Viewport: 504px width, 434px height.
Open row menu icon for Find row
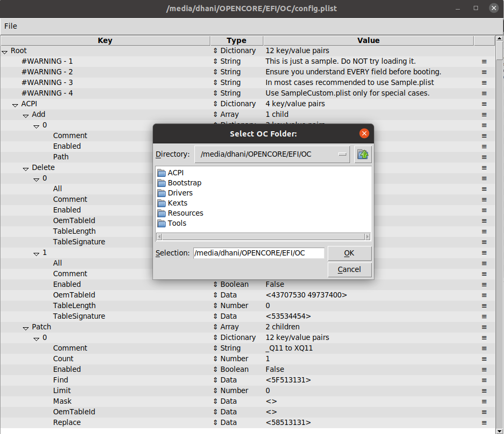point(484,380)
